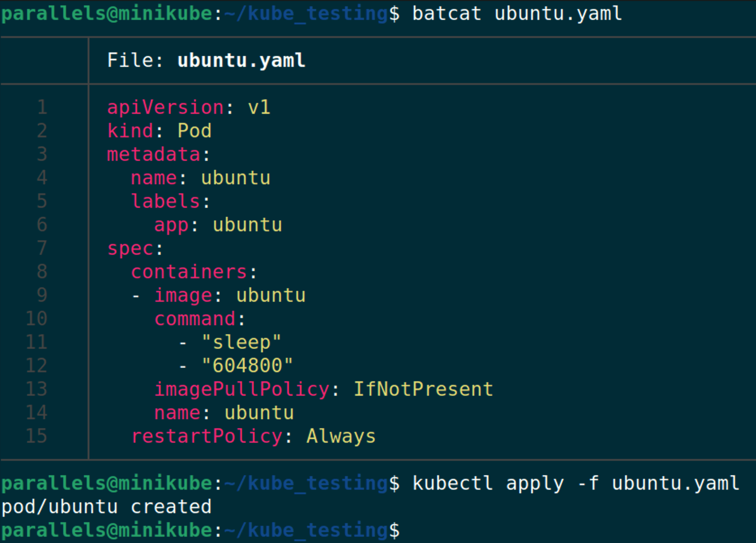Select the pod/ubuntu created output text
Screen dimensions: 756x543
[106, 506]
